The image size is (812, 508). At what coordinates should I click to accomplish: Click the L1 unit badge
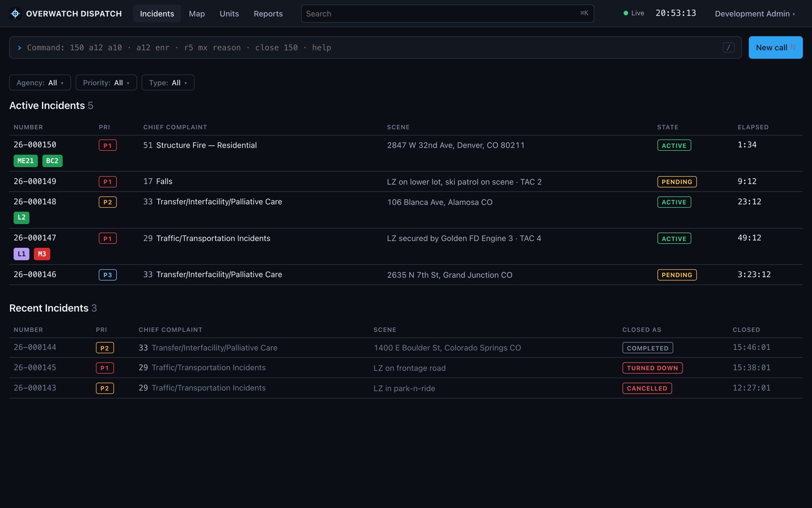coord(22,254)
